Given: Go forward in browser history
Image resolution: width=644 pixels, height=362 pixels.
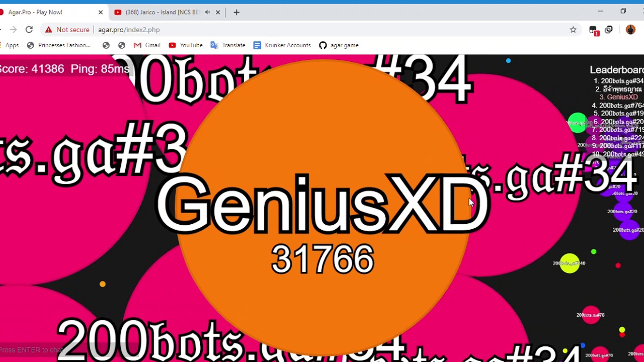Looking at the screenshot, I should (14, 30).
